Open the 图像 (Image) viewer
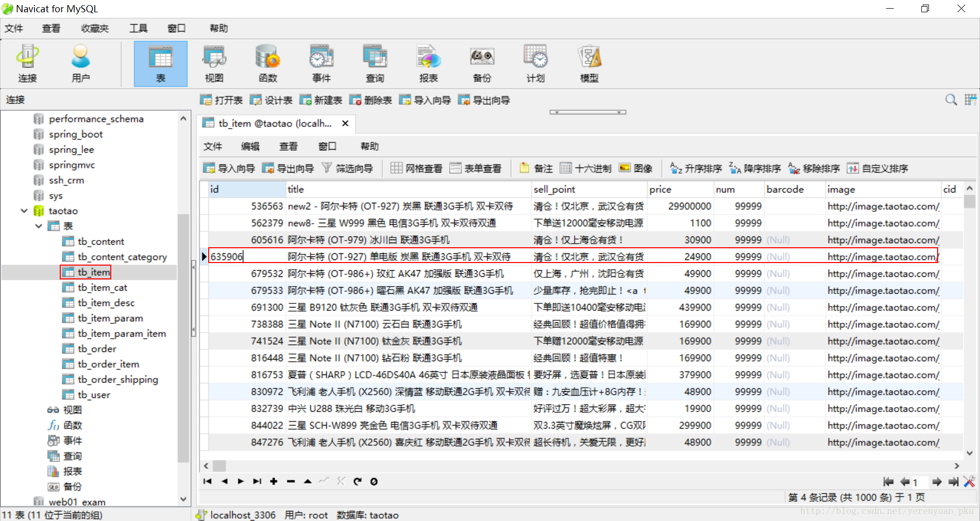 click(x=636, y=168)
